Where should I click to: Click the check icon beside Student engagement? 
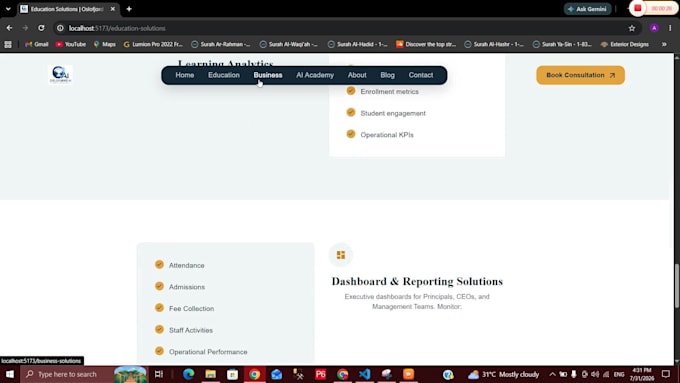tap(351, 112)
